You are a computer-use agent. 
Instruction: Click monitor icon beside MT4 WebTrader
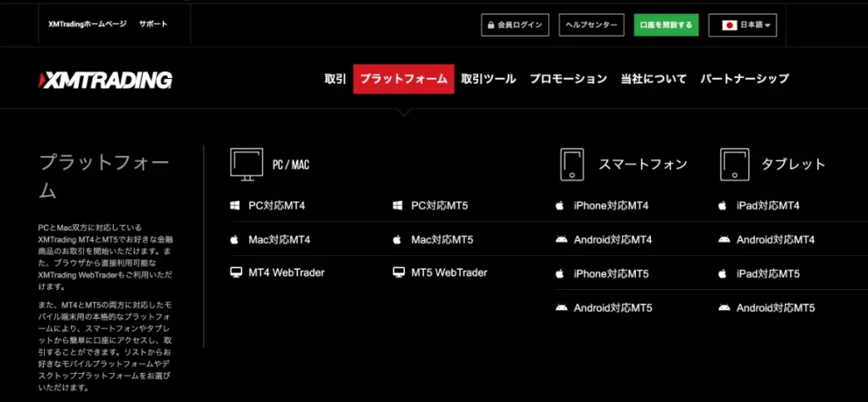click(236, 272)
